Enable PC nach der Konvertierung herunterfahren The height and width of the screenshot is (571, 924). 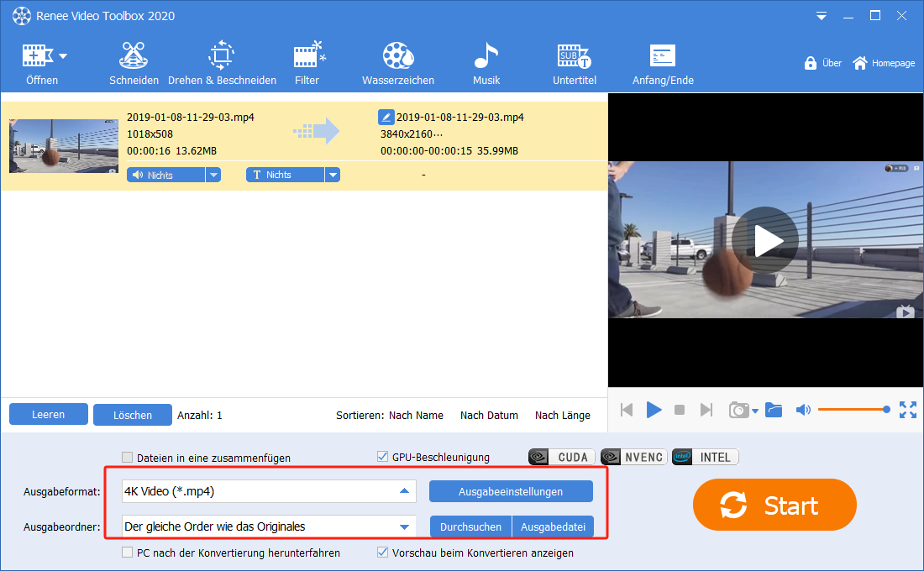click(128, 553)
